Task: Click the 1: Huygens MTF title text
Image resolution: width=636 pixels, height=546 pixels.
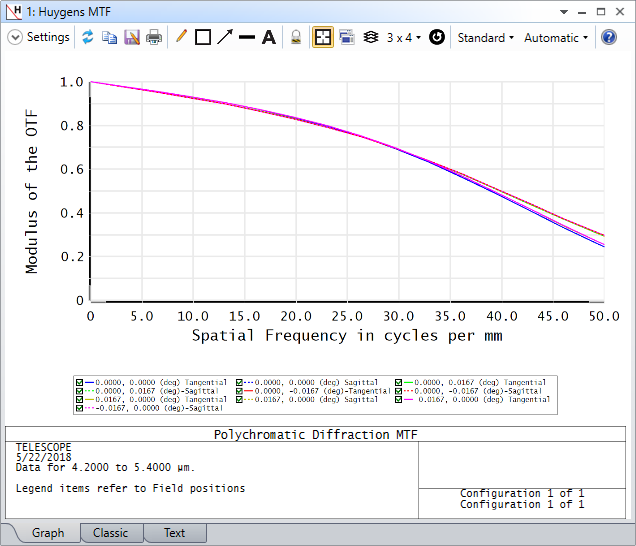Action: (69, 12)
